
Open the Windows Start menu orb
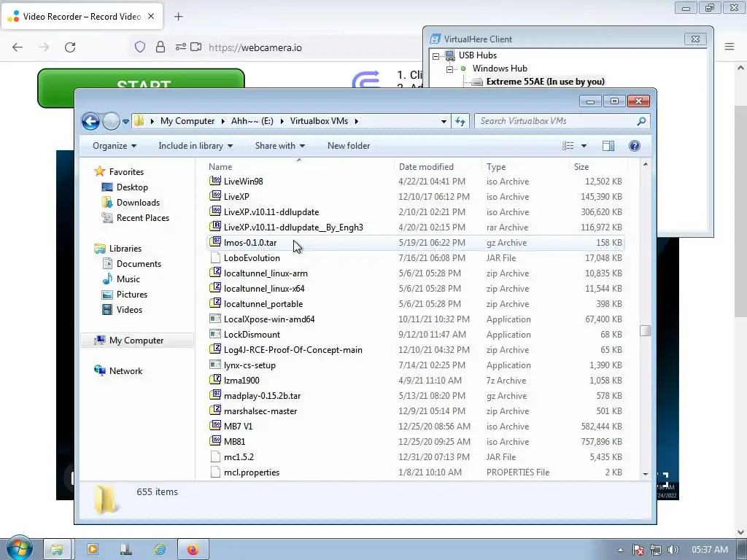point(20,548)
